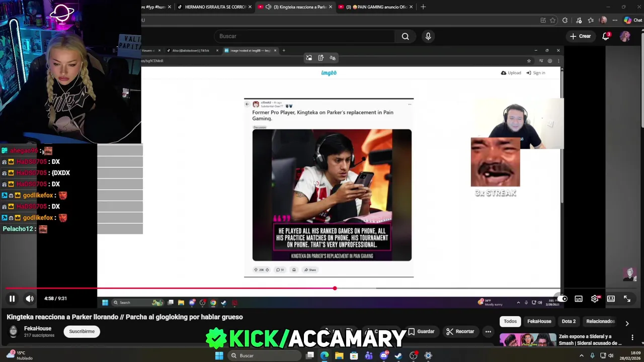This screenshot has width=644, height=362.
Task: Click Sign in on imgbb page
Action: [x=536, y=73]
